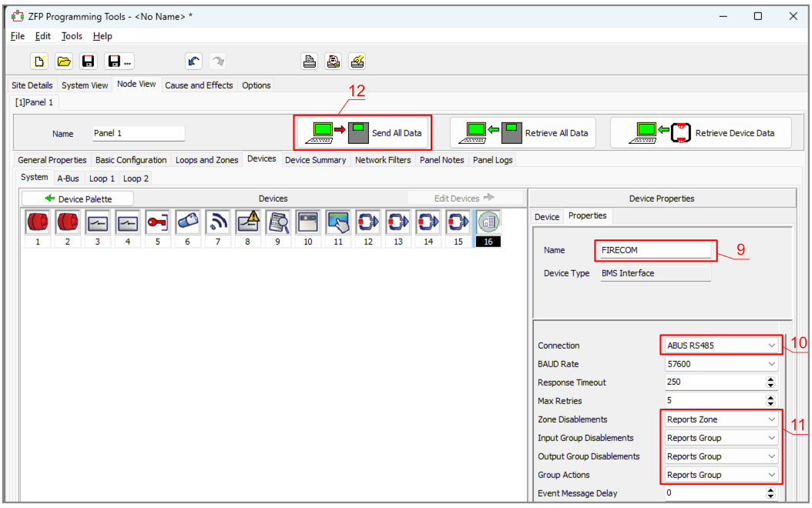Select device 8 warning triangle icon

point(247,222)
